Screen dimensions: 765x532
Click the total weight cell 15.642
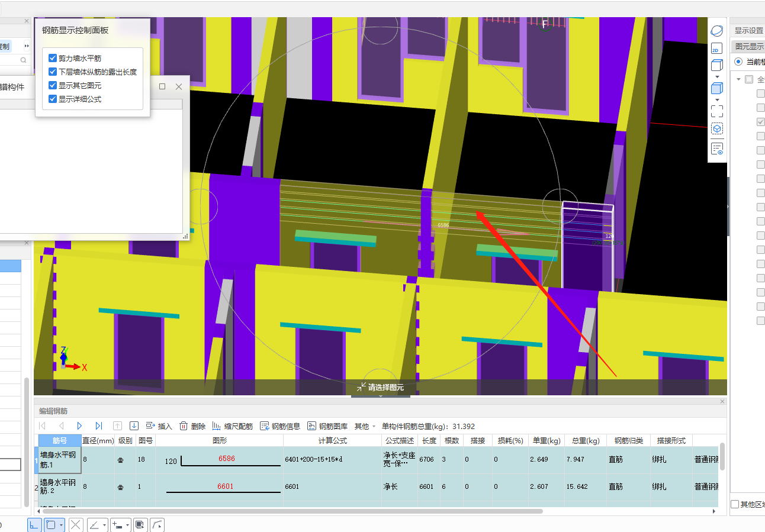point(586,486)
